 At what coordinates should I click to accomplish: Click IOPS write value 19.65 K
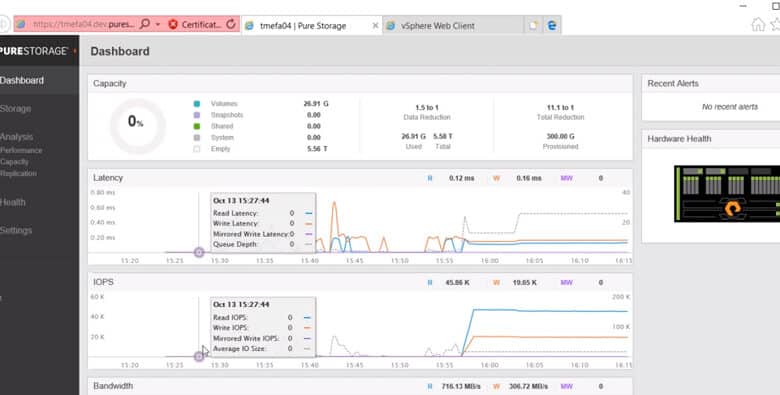525,283
